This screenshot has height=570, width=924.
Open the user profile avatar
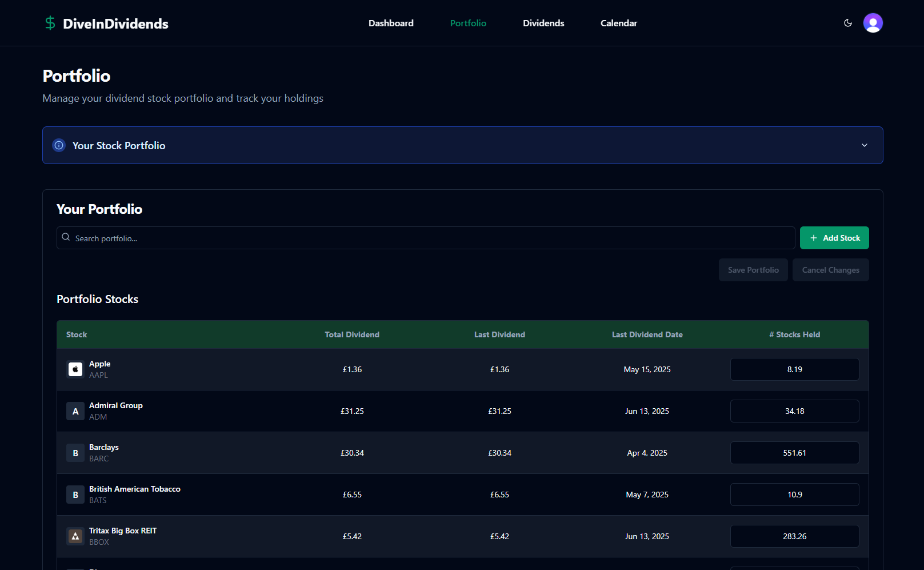(873, 23)
